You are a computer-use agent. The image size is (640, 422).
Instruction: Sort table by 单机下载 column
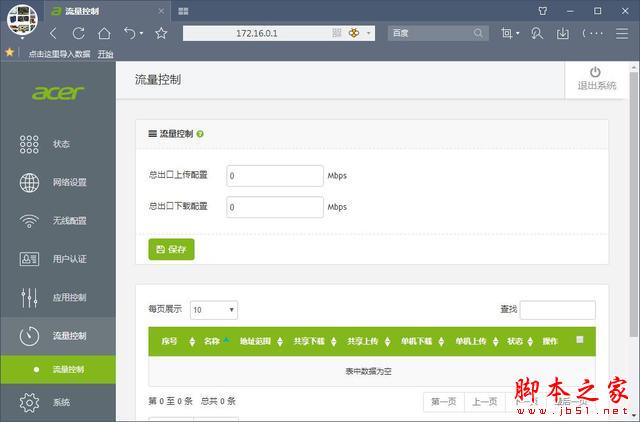tap(441, 341)
